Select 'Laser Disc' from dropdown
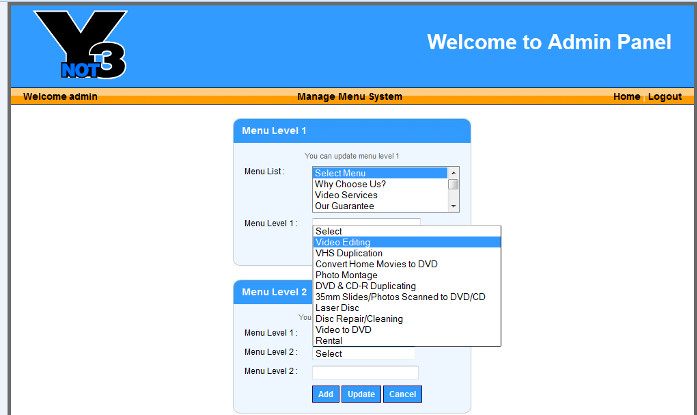Viewport: 697px width, 415px height. pyautogui.click(x=338, y=308)
